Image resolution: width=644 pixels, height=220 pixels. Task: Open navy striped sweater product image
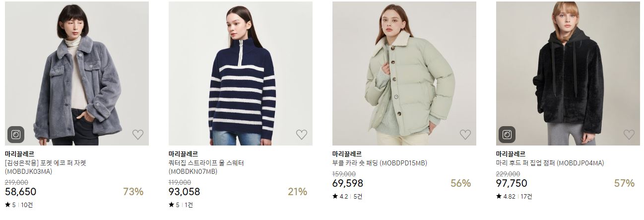[241, 73]
